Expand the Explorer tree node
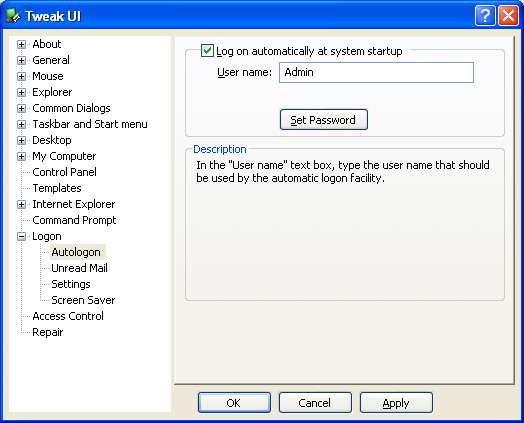The width and height of the screenshot is (524, 423). 21,93
